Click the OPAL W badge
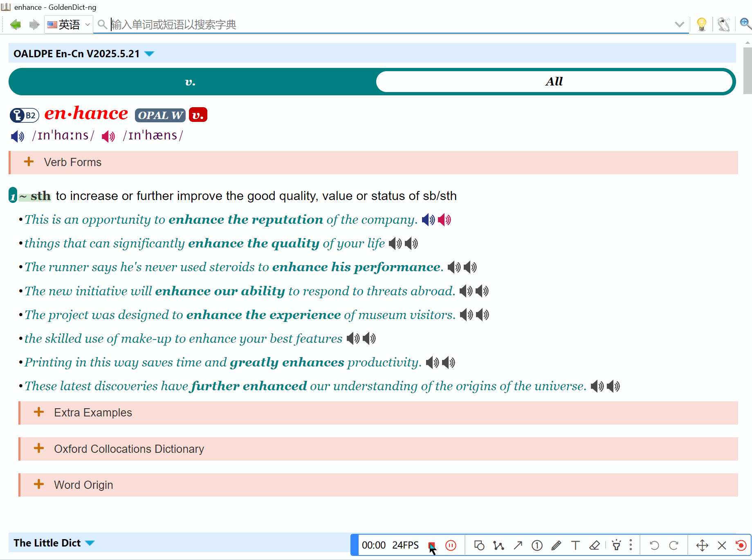Image resolution: width=752 pixels, height=560 pixels. pyautogui.click(x=160, y=115)
